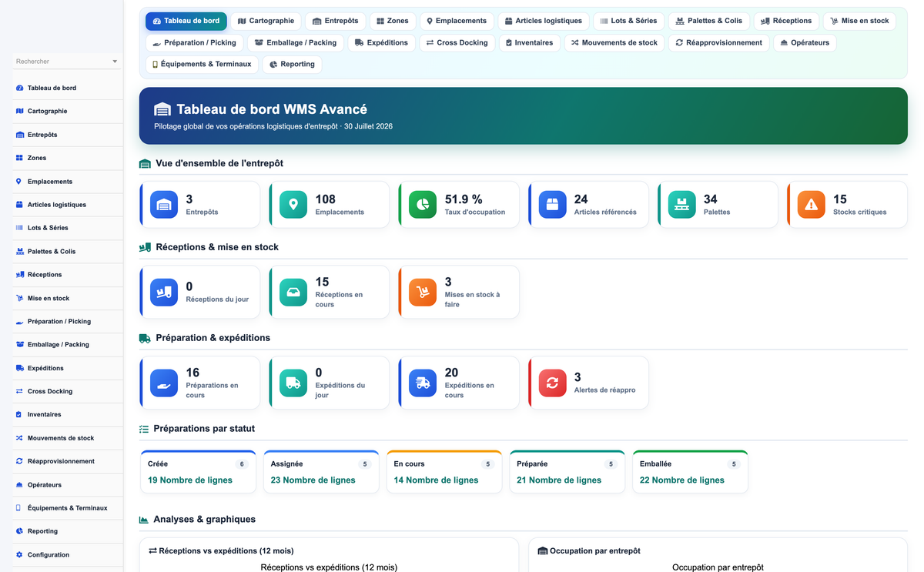Image resolution: width=924 pixels, height=572 pixels.
Task: Switch to the Expéditions top tab
Action: [x=382, y=42]
